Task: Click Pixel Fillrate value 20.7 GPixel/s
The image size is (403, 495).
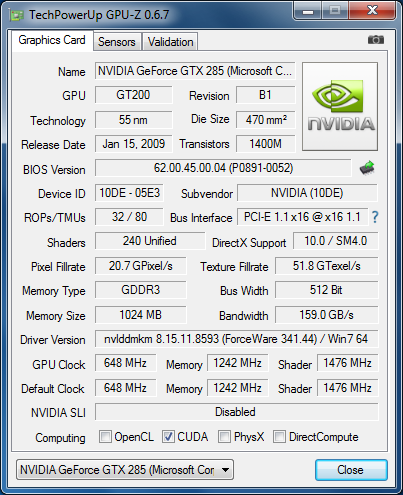Action: tap(141, 266)
